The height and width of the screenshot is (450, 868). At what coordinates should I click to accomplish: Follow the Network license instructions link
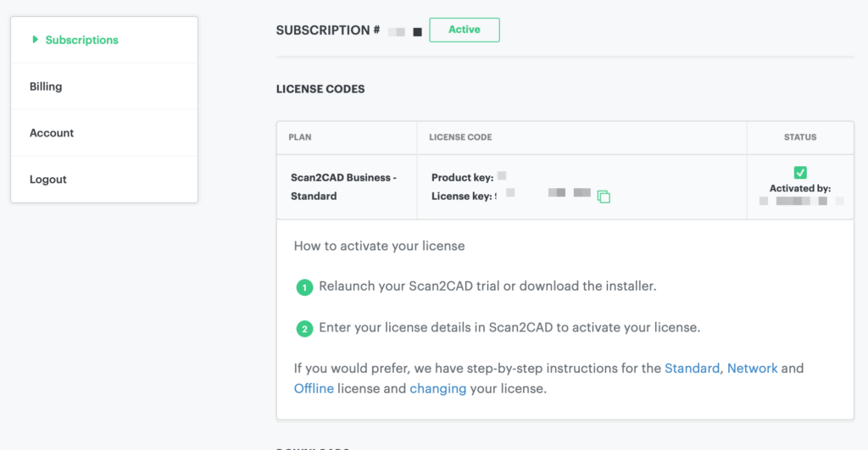point(752,369)
